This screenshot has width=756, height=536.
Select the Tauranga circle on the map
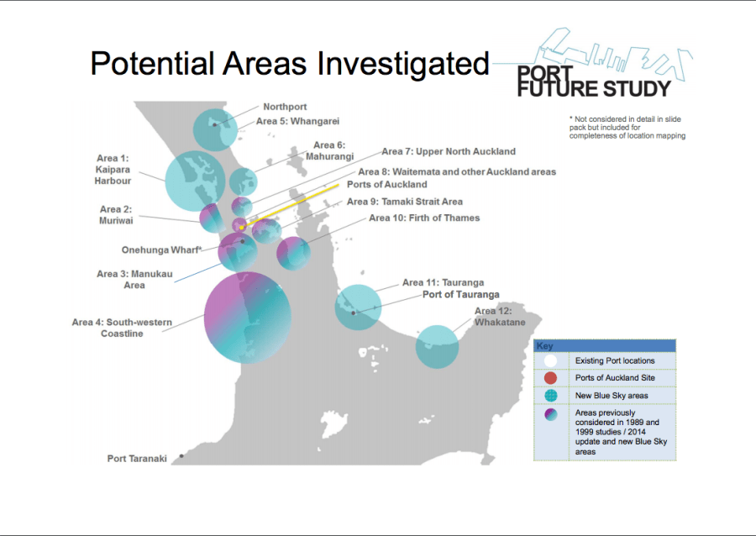point(358,307)
